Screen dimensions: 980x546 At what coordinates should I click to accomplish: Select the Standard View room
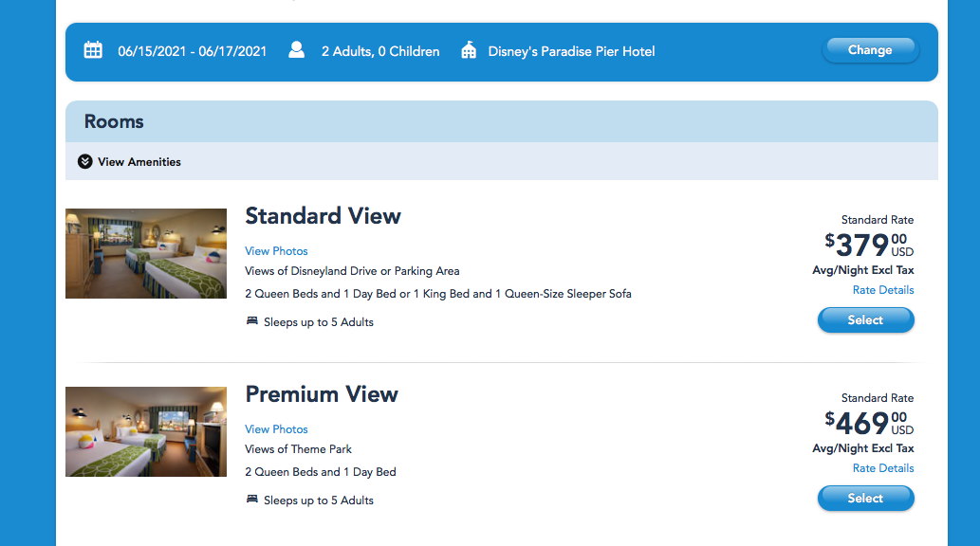click(865, 320)
